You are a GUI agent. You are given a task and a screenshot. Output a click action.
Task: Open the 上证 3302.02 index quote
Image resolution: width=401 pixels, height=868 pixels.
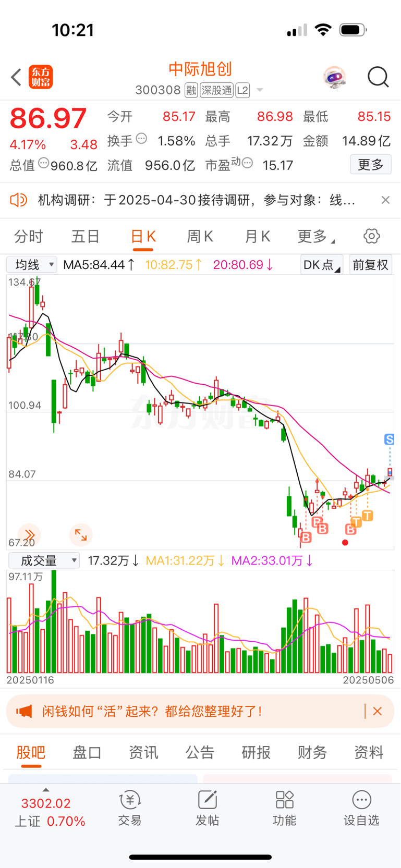pos(50,812)
